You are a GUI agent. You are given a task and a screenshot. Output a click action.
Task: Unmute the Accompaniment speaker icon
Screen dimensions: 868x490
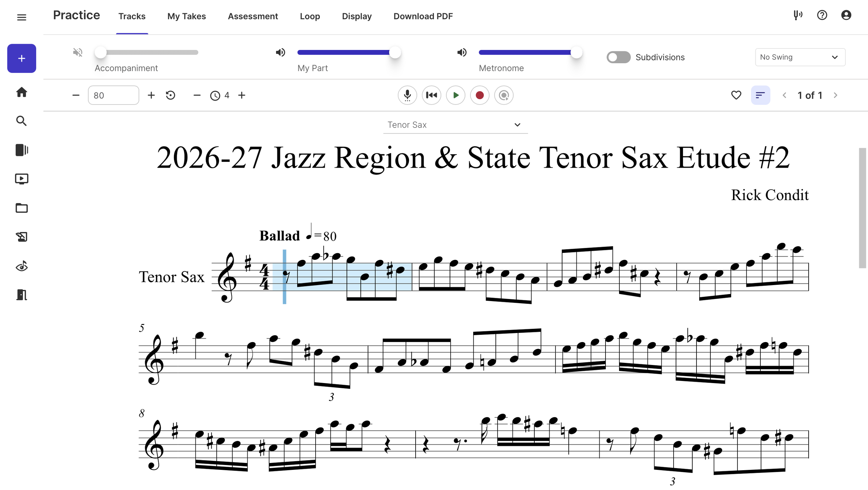pyautogui.click(x=78, y=52)
